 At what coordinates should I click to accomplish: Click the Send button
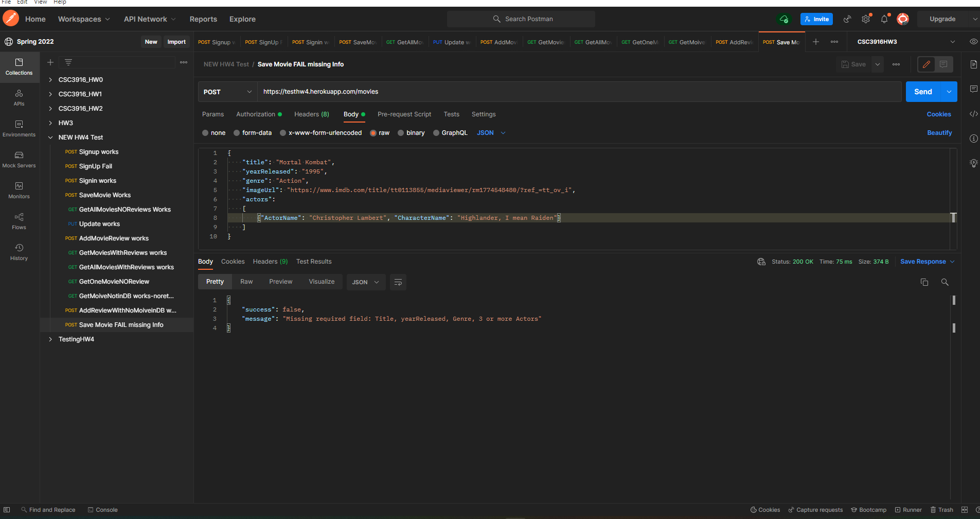[923, 91]
